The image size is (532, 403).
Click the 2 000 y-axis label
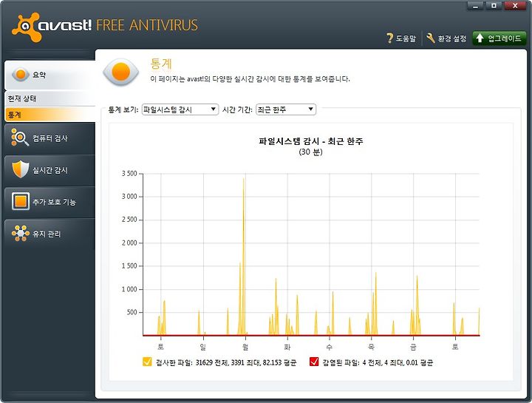tap(129, 243)
